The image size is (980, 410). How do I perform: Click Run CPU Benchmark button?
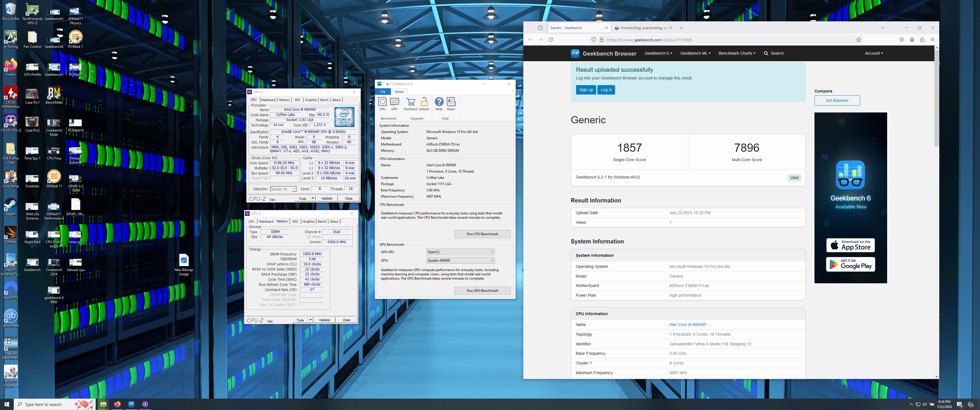tap(482, 234)
